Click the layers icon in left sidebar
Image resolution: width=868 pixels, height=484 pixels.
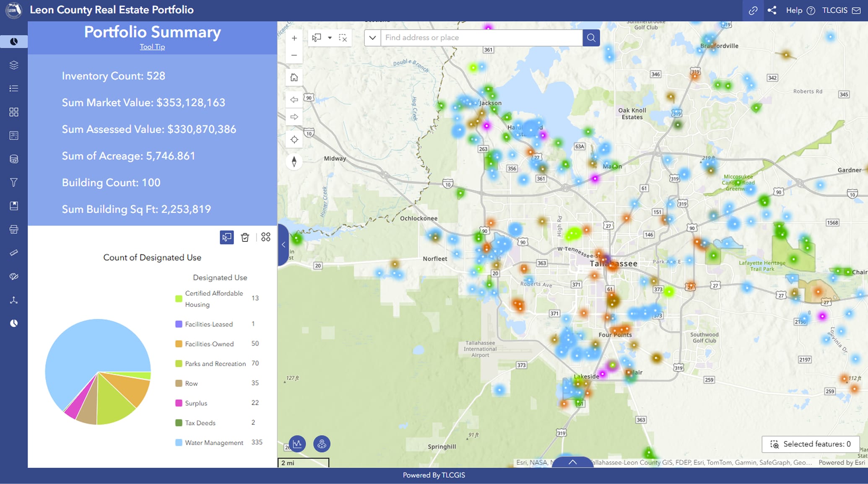point(14,65)
